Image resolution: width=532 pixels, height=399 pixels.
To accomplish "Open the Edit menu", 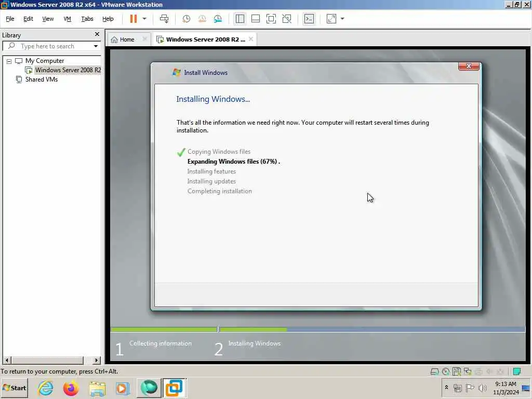I will [28, 19].
